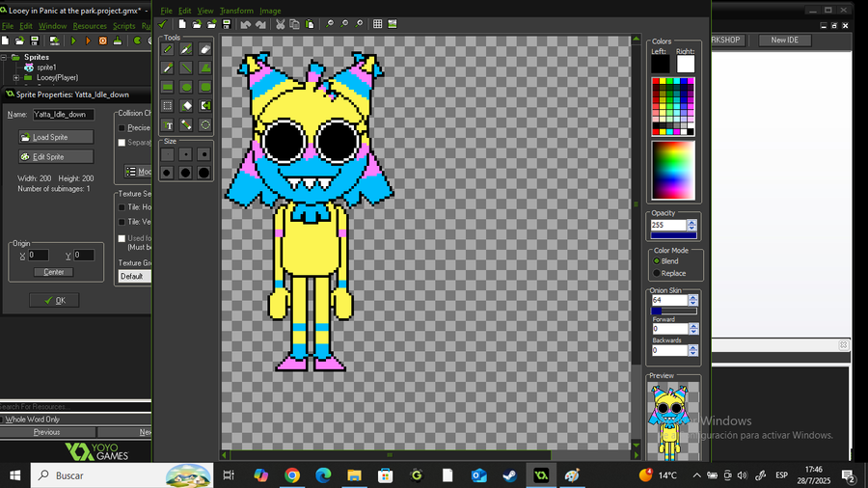Open image editor Transform menu
The image size is (868, 488).
pyautogui.click(x=236, y=11)
